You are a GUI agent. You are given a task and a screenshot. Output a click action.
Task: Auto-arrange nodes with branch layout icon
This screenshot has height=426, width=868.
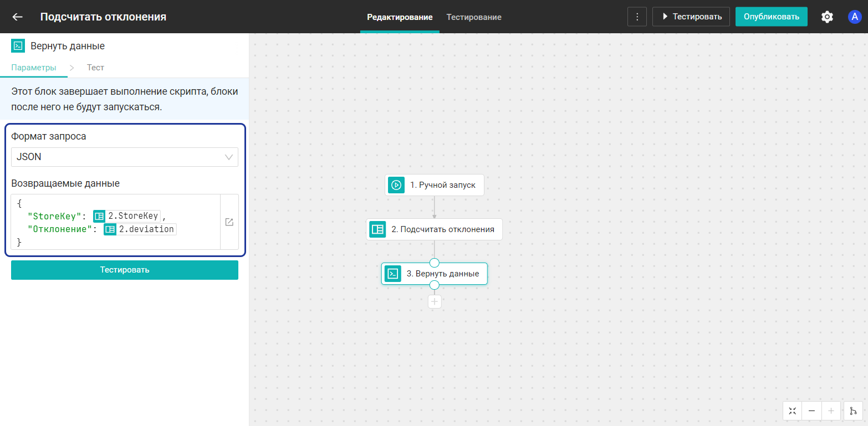[x=853, y=410]
